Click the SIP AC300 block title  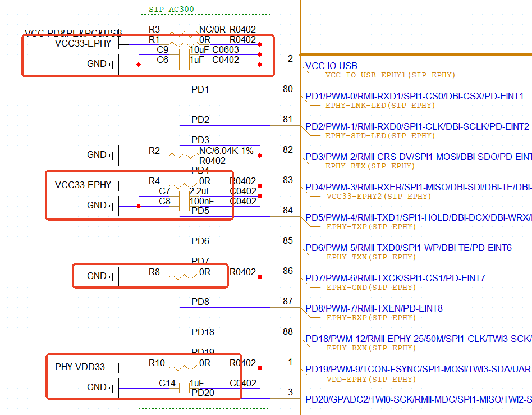171,9
